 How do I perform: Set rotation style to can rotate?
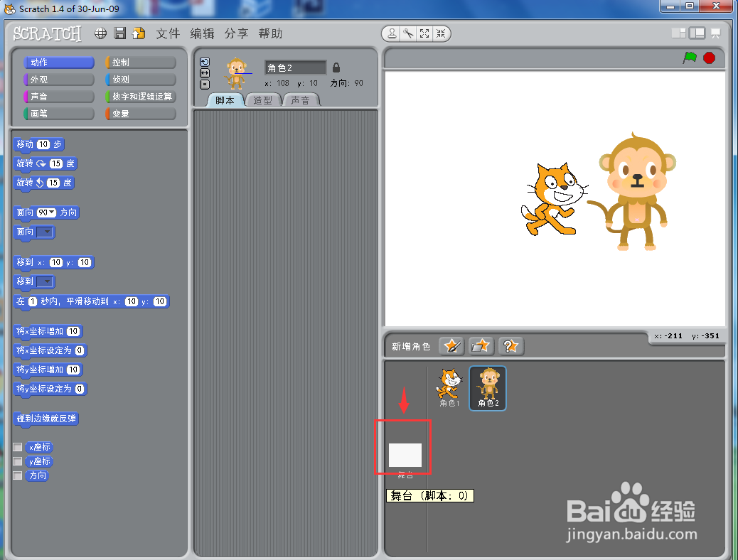[x=205, y=62]
